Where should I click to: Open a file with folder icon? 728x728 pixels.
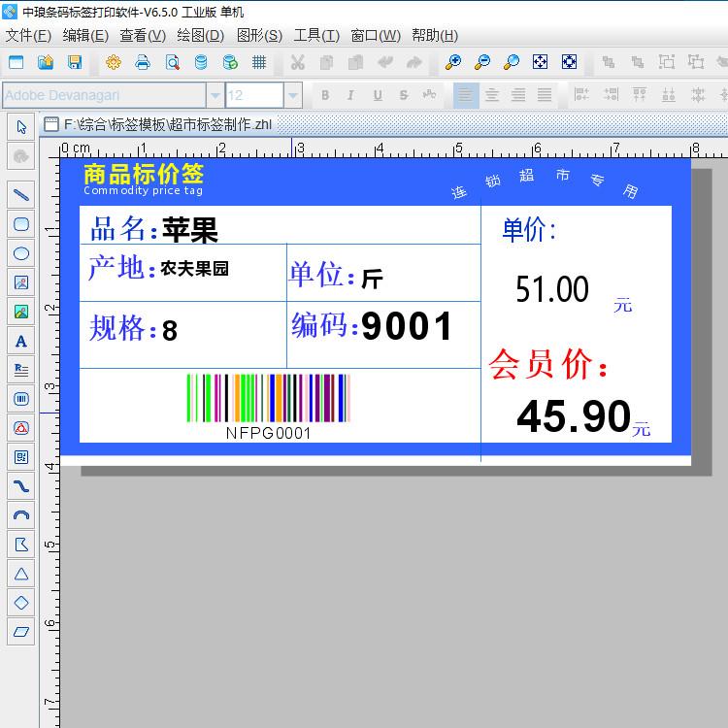pyautogui.click(x=45, y=62)
